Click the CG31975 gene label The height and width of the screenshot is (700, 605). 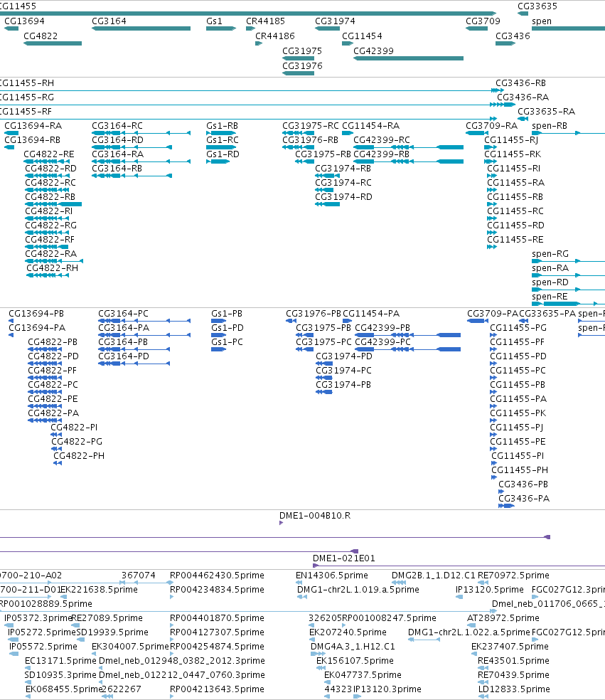(x=302, y=51)
